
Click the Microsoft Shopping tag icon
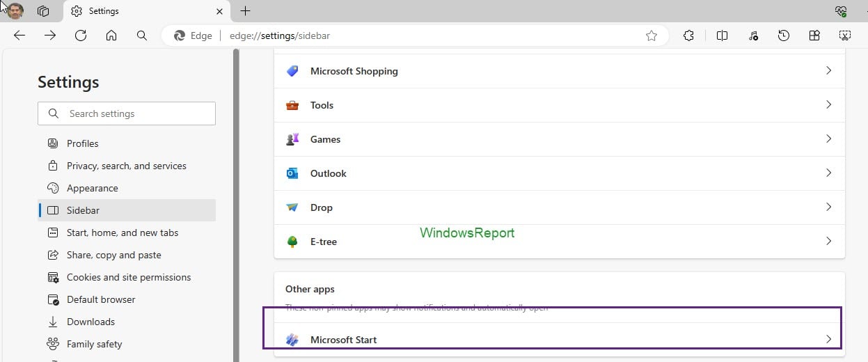pyautogui.click(x=292, y=71)
